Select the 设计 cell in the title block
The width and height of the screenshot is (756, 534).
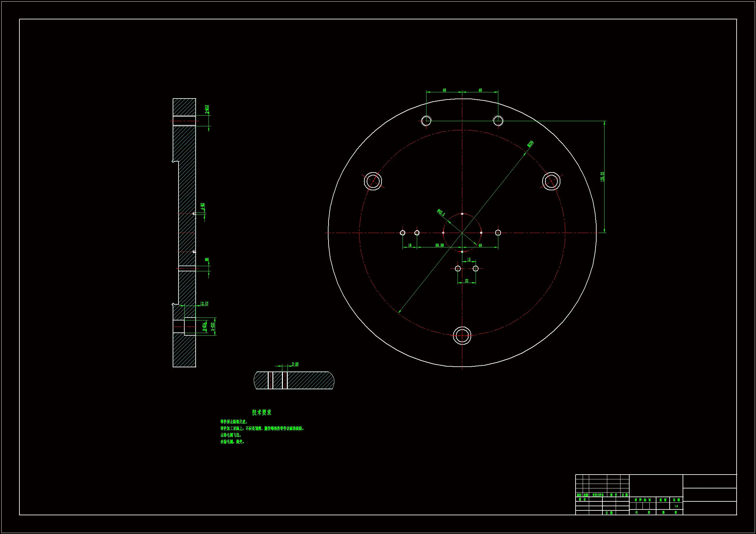(582, 499)
